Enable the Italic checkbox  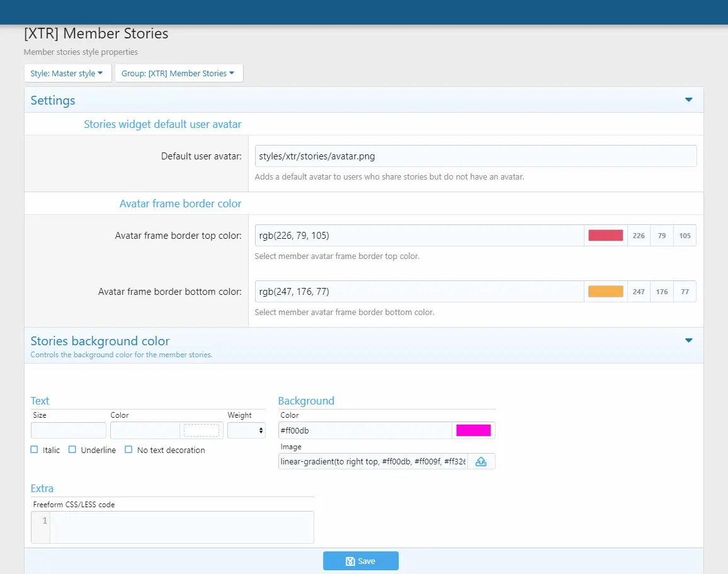point(35,450)
